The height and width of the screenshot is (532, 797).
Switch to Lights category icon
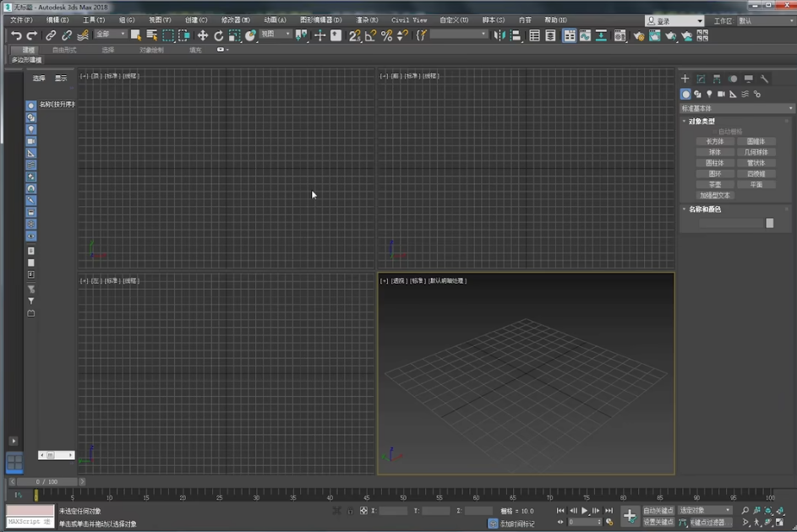tap(709, 94)
